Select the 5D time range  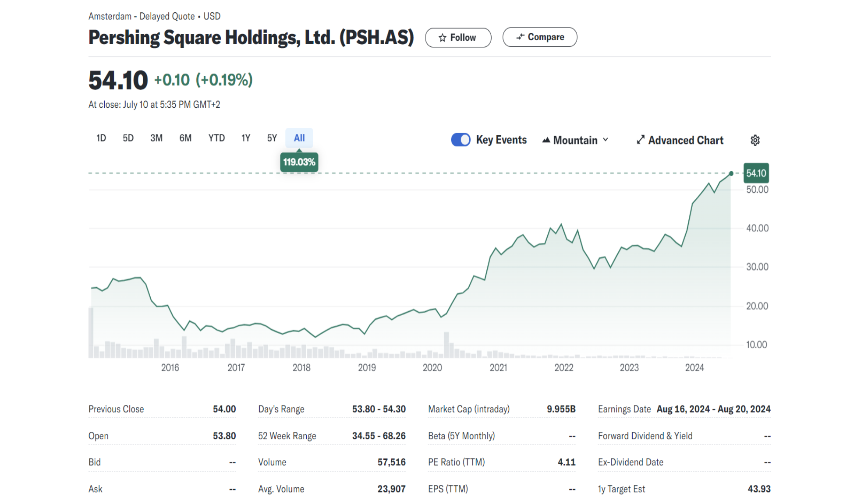pos(128,138)
